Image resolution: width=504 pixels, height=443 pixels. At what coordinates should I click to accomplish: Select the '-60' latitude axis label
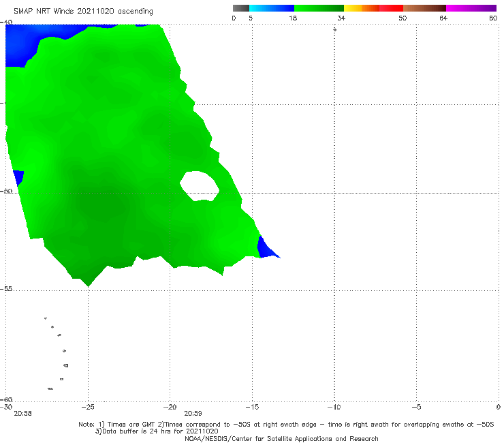(x=6, y=399)
